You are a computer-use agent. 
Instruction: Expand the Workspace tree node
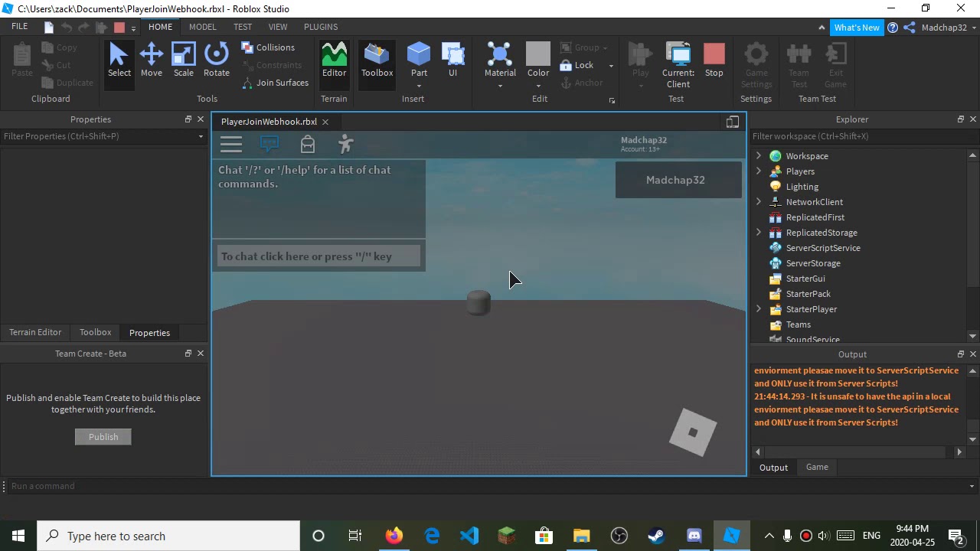[x=759, y=156]
